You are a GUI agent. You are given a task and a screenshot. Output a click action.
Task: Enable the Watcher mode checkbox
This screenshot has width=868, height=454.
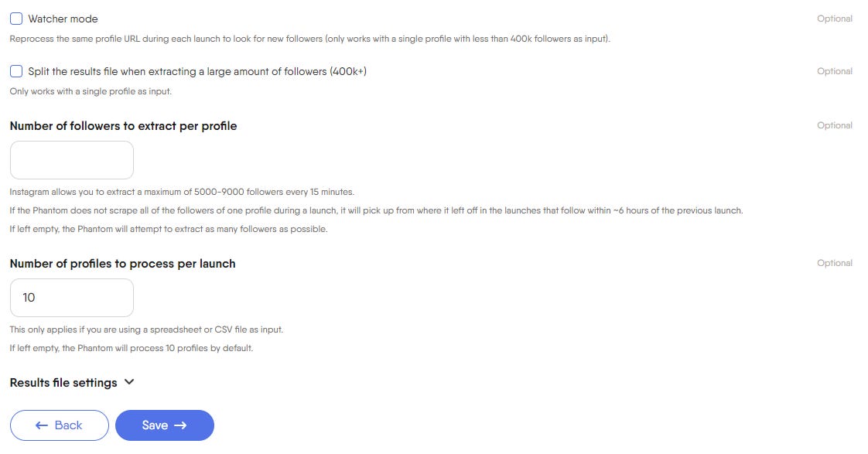click(16, 19)
